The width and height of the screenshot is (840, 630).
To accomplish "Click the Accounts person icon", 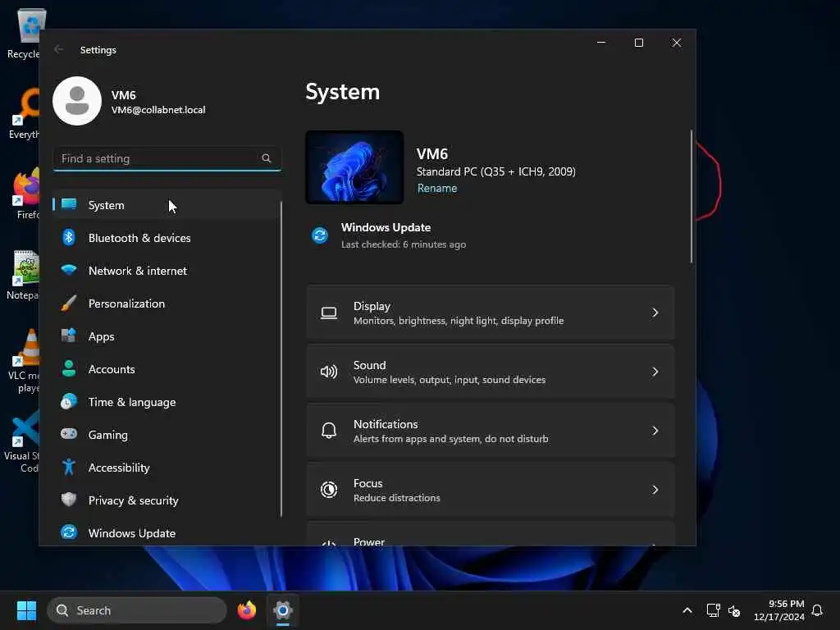I will pos(69,368).
